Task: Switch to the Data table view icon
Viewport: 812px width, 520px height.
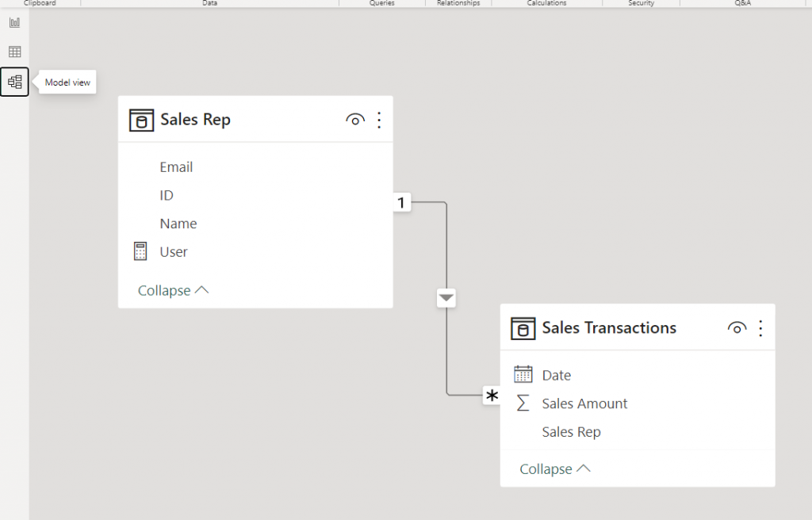Action: click(x=14, y=52)
